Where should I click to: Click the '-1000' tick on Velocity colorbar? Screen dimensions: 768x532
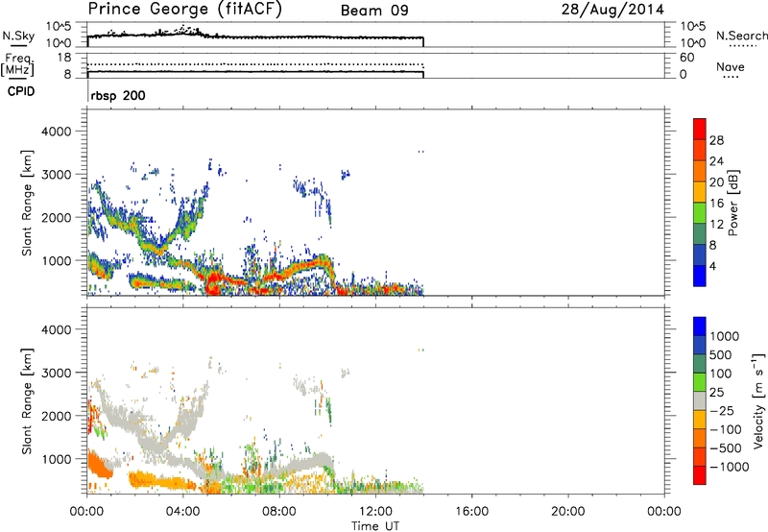[730, 467]
